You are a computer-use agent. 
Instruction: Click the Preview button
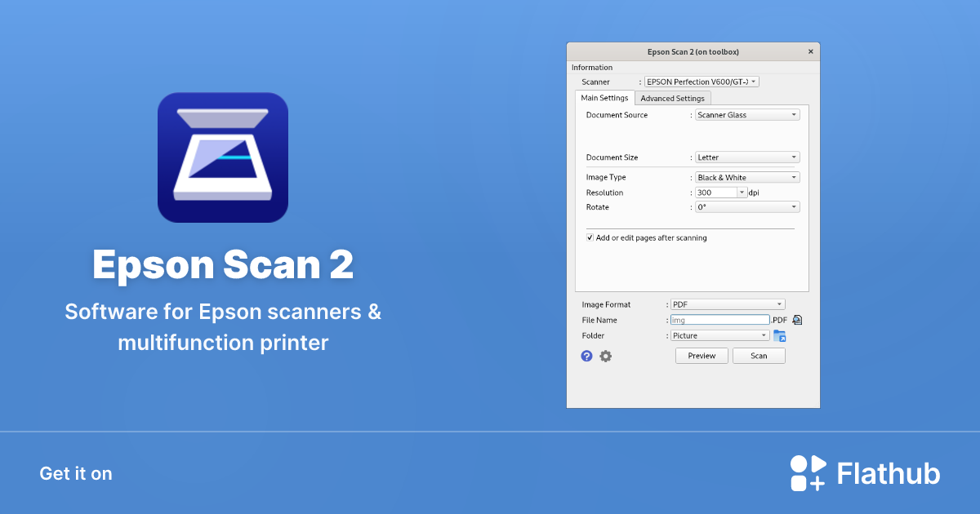701,355
